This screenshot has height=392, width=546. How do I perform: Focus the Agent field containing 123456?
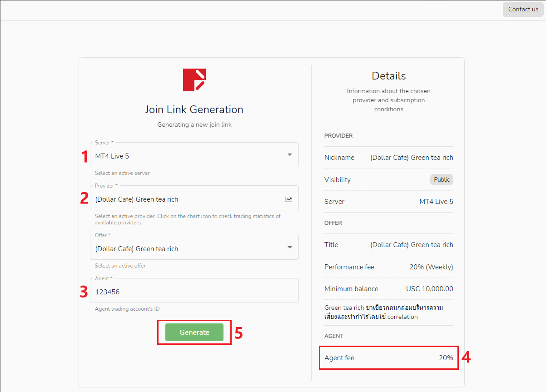click(x=194, y=291)
